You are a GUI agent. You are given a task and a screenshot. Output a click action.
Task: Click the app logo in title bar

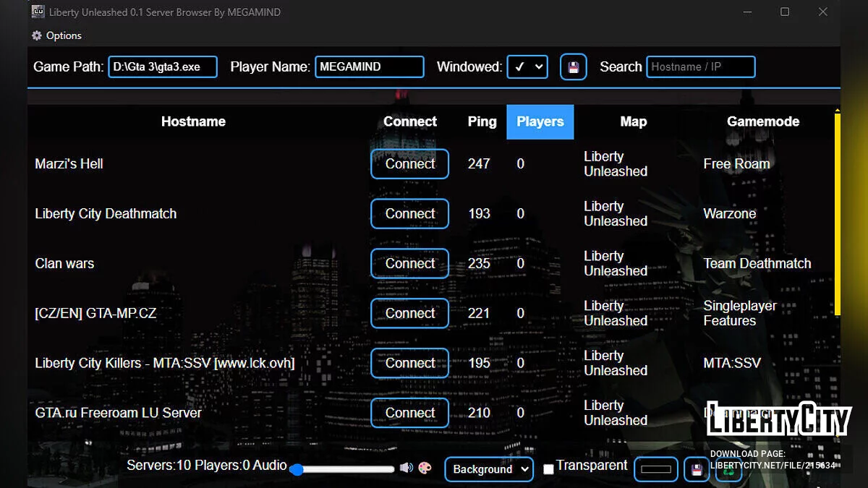(38, 12)
